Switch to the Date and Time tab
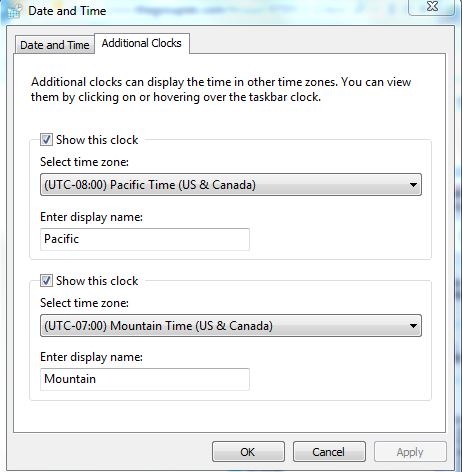462x472 pixels. (x=55, y=45)
